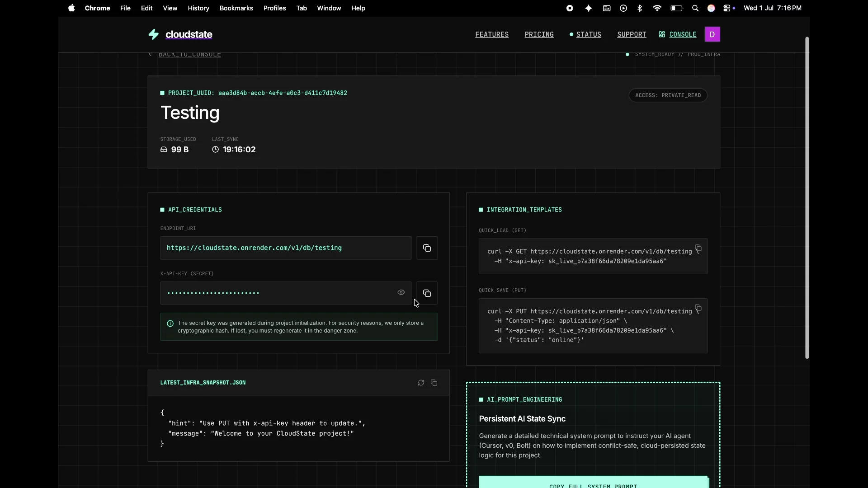This screenshot has height=488, width=868.
Task: Click the page vertical scrollbar
Action: point(807,198)
